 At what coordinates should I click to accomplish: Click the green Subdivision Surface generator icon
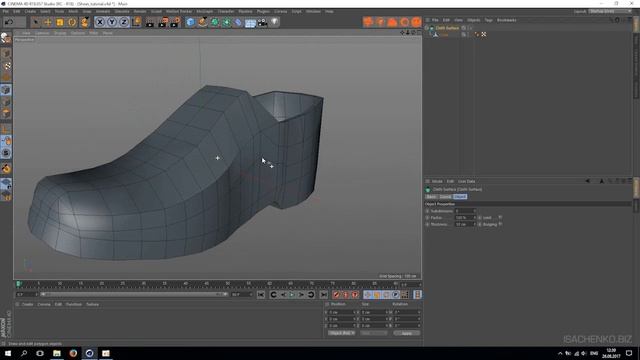click(x=214, y=22)
